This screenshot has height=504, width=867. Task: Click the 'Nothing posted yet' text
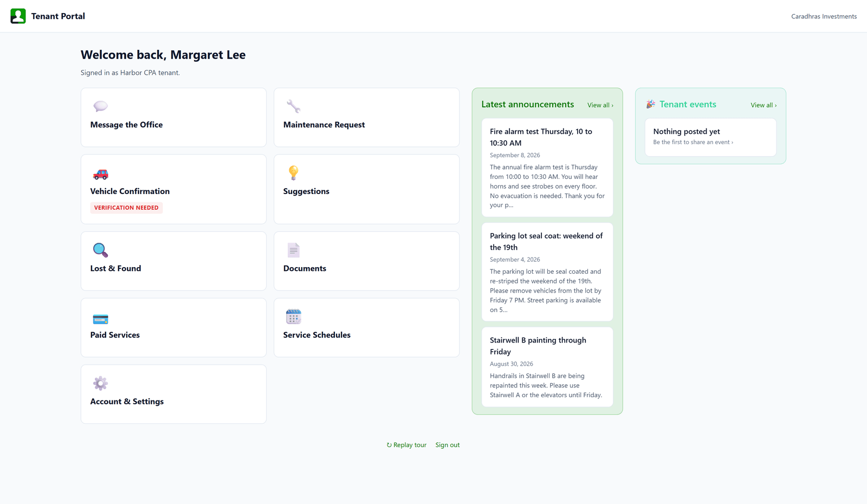(687, 132)
